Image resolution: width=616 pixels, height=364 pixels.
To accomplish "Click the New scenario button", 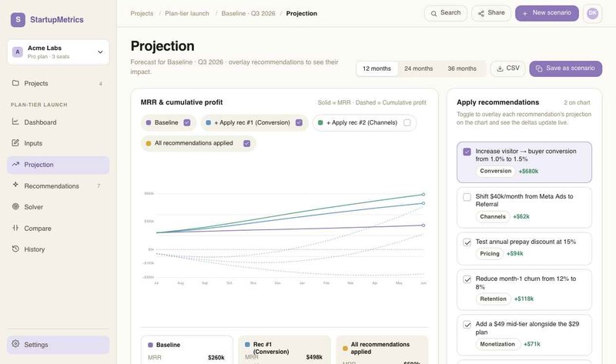I will 547,13.
